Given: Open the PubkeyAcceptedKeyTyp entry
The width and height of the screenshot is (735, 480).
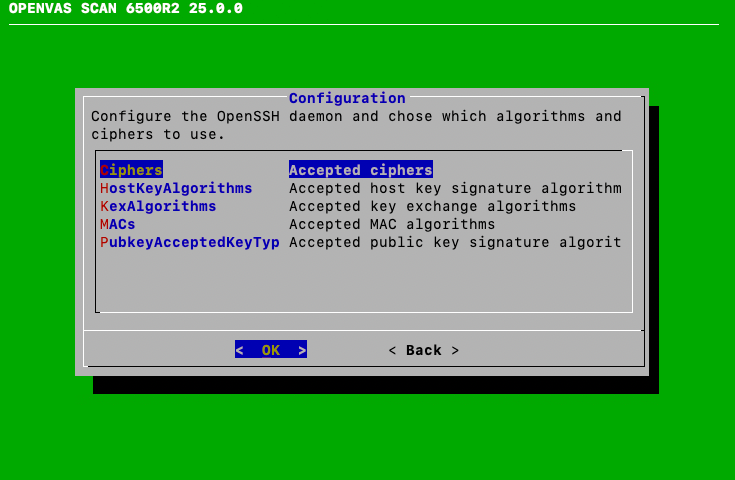Looking at the screenshot, I should (x=190, y=242).
